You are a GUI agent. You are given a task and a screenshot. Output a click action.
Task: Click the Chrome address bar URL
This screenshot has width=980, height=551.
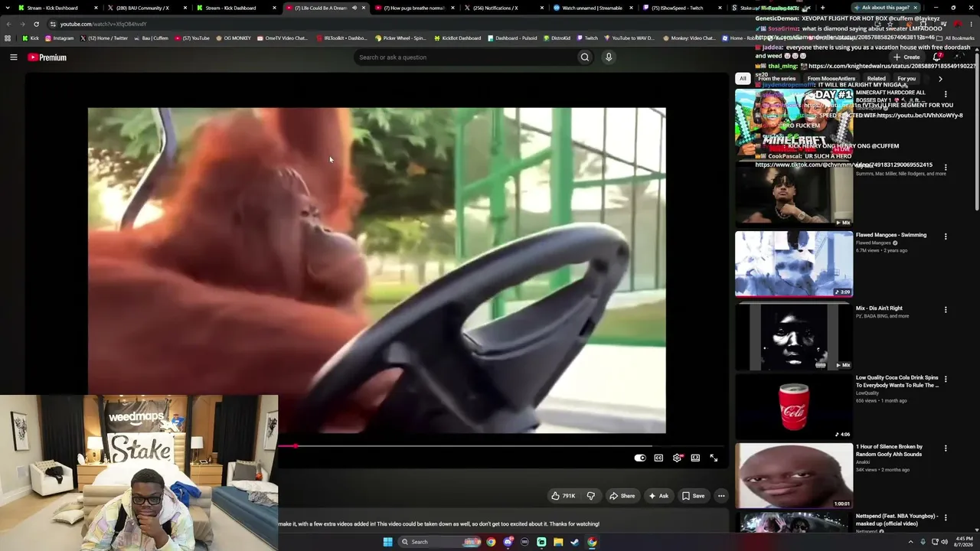click(x=103, y=24)
